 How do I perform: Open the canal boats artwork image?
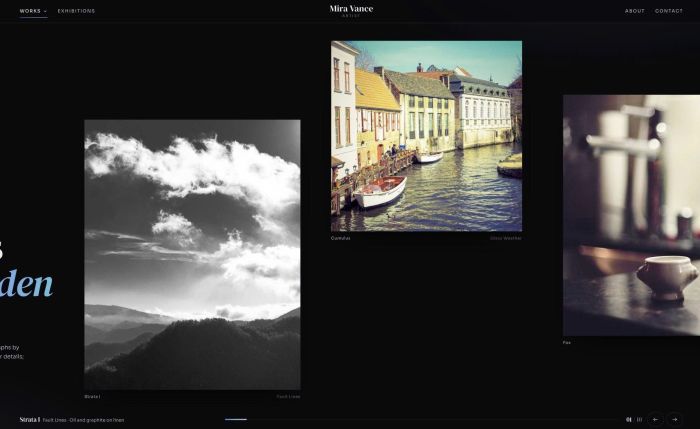click(426, 136)
